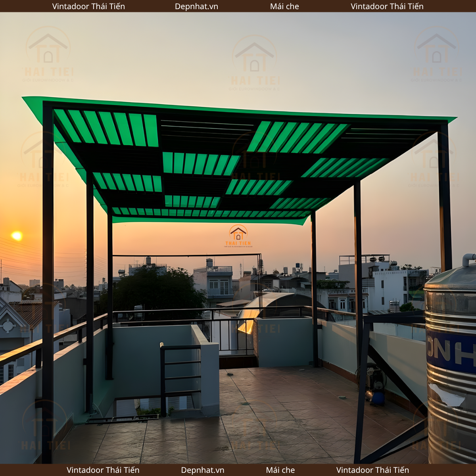Click the top-right Vintadoor Thái Tiến text
This screenshot has width=476, height=476.
click(387, 6)
